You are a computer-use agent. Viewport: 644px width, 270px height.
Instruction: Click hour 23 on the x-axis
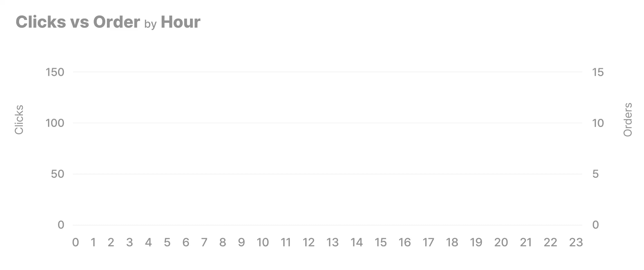point(576,243)
